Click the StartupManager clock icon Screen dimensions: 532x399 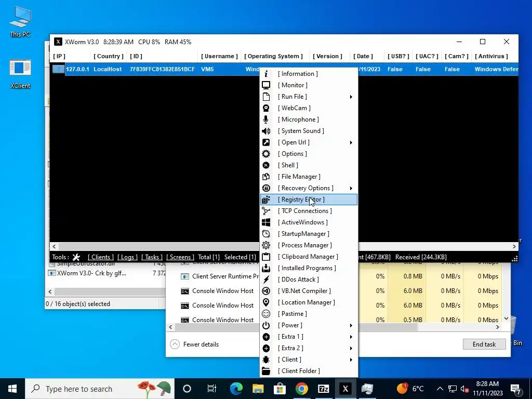click(x=266, y=234)
